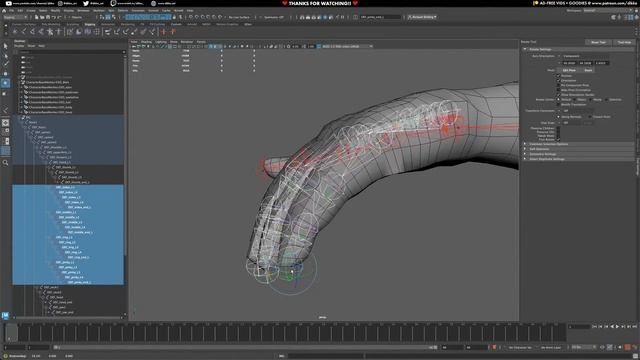The height and width of the screenshot is (360, 640).
Task: Toggle the Orientation pivot checkbox
Action: point(558,80)
